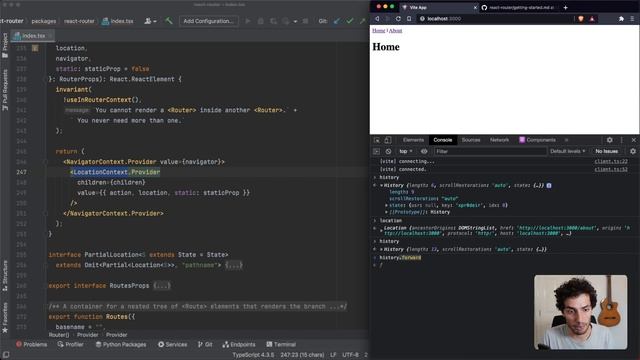640x360 pixels.
Task: Toggle the console sidebar icon
Action: tap(376, 151)
